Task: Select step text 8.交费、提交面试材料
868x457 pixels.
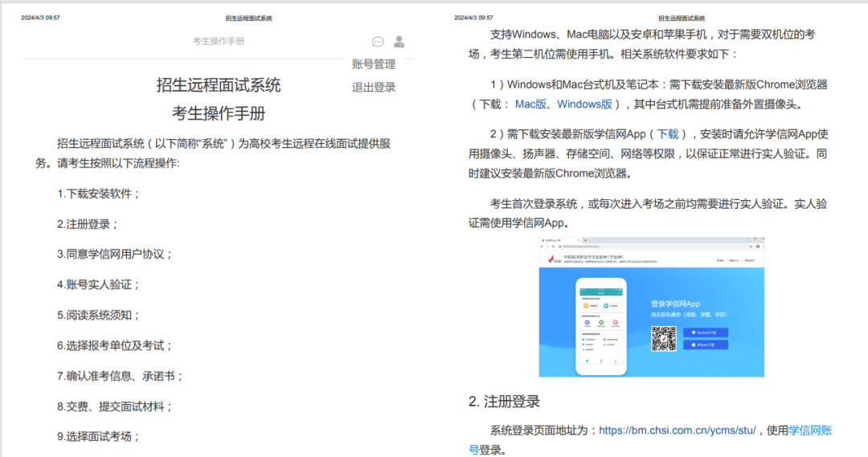Action: (115, 406)
